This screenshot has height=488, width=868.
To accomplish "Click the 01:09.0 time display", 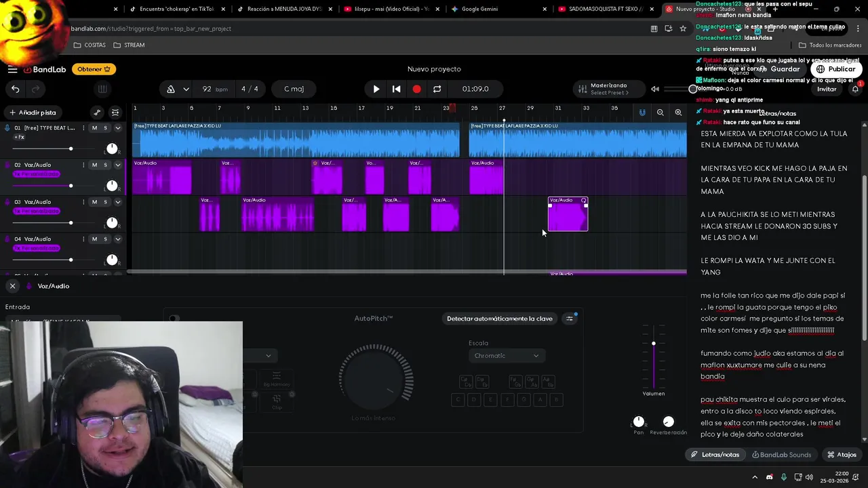I will coord(475,89).
